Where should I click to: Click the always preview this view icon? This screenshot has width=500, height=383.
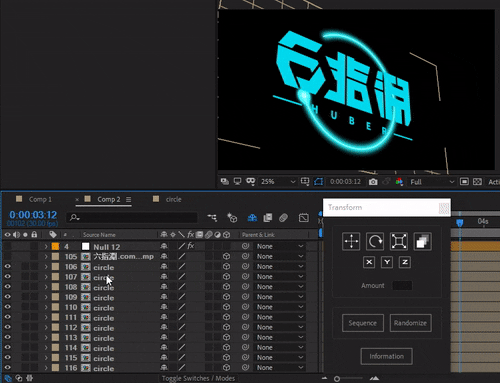point(225,182)
